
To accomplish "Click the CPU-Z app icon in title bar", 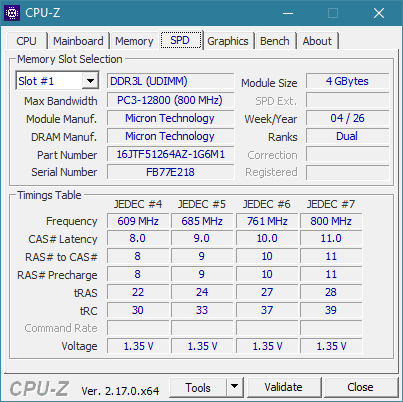I will 12,13.
